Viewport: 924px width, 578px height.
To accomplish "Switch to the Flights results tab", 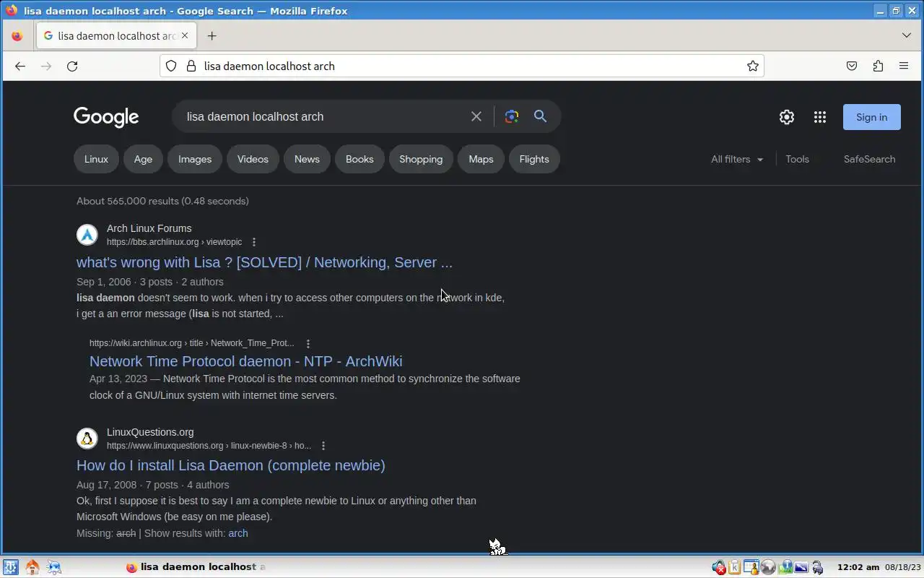I will click(534, 159).
